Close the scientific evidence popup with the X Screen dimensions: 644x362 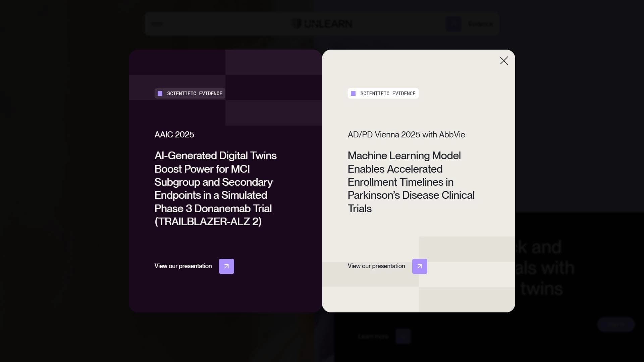tap(504, 61)
